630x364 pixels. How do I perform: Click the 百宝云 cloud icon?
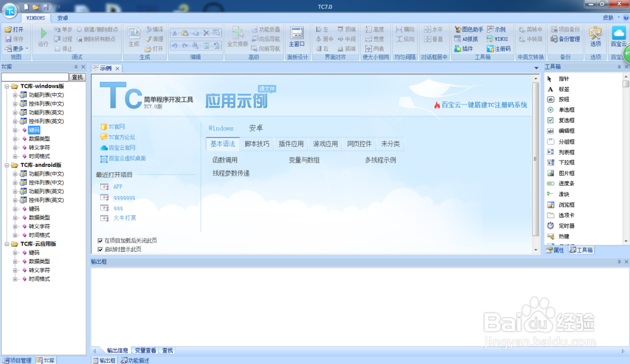(619, 33)
